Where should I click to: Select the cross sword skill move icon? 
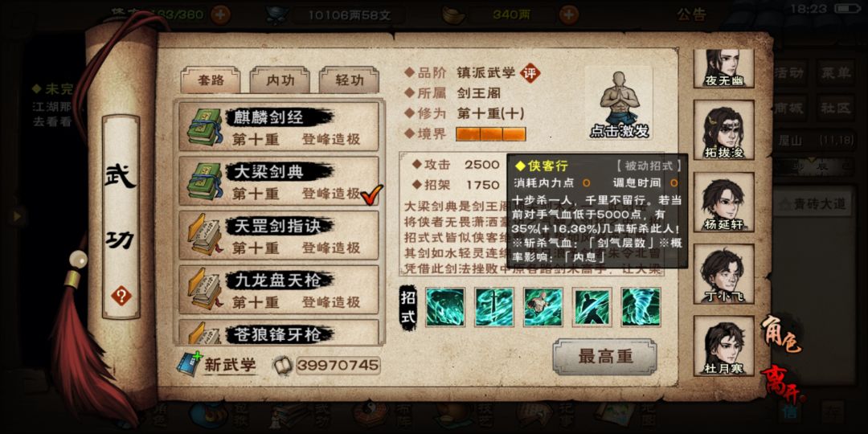[x=494, y=307]
